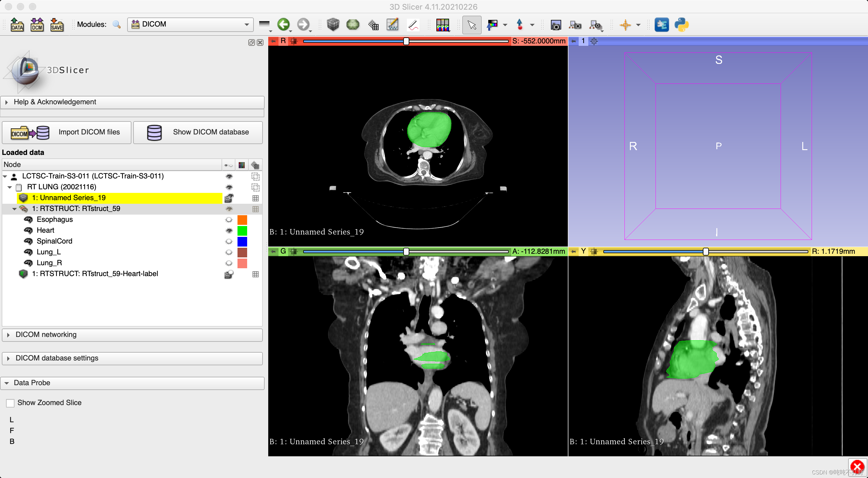868x478 pixels.
Task: Click the screenshot capture camera icon
Action: tap(556, 25)
